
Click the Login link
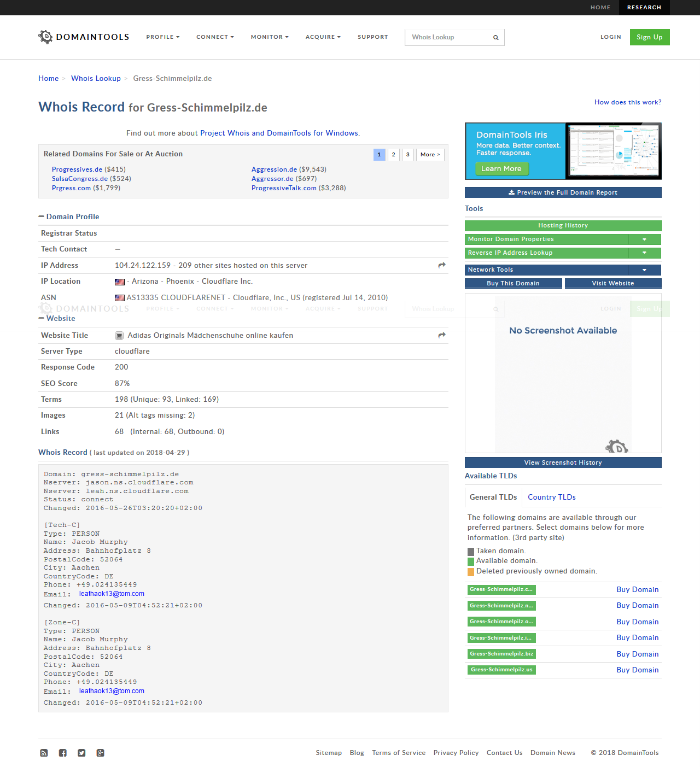(611, 37)
